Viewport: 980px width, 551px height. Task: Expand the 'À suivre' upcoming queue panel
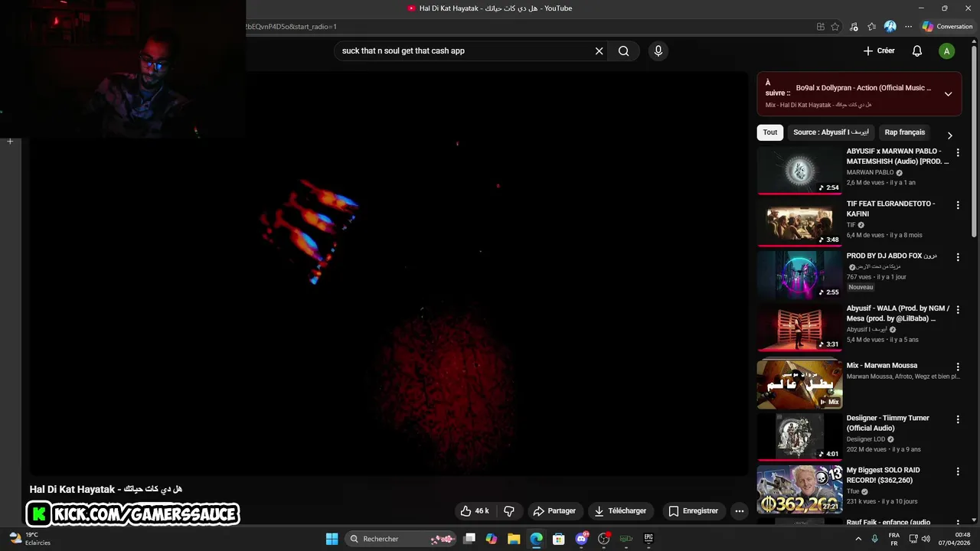click(948, 94)
